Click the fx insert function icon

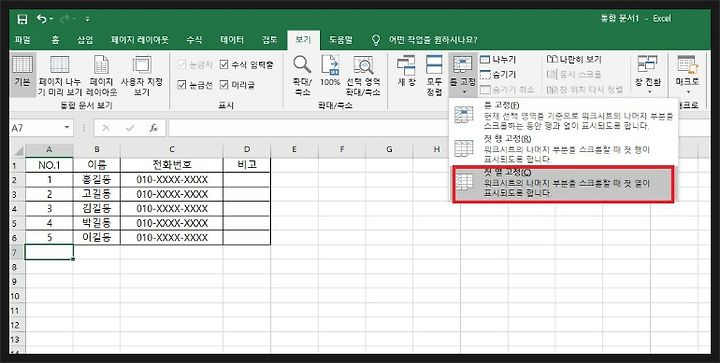click(154, 128)
